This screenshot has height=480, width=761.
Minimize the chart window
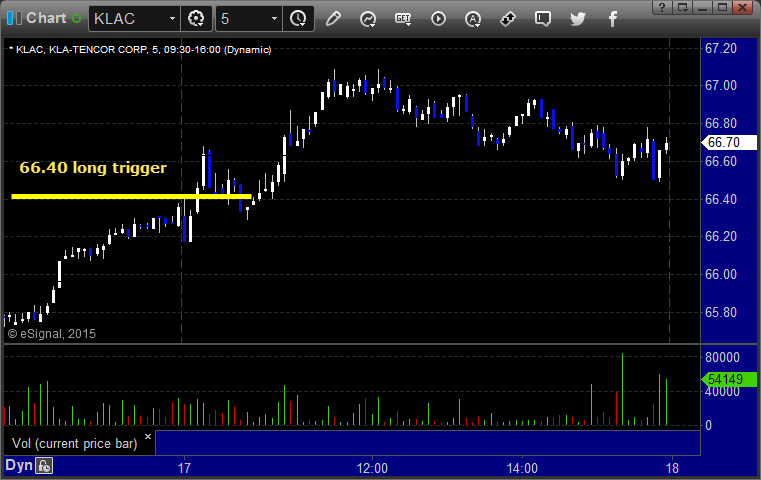point(702,7)
